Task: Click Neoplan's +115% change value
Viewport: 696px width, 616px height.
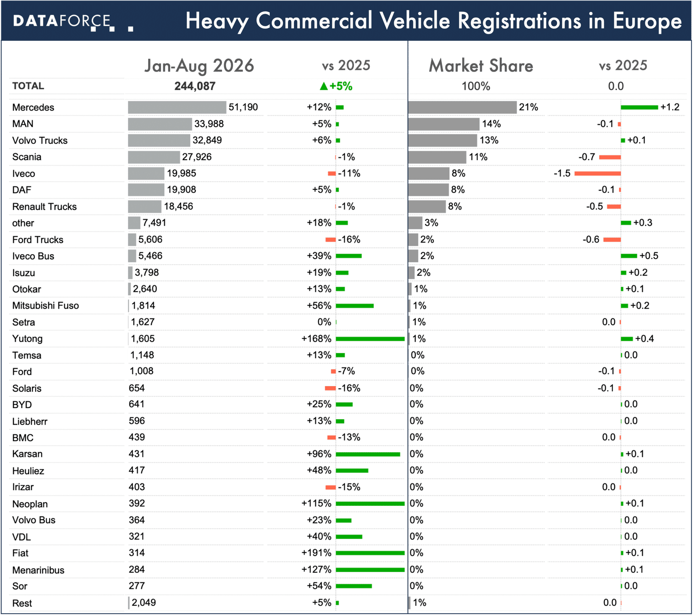Action: [316, 504]
